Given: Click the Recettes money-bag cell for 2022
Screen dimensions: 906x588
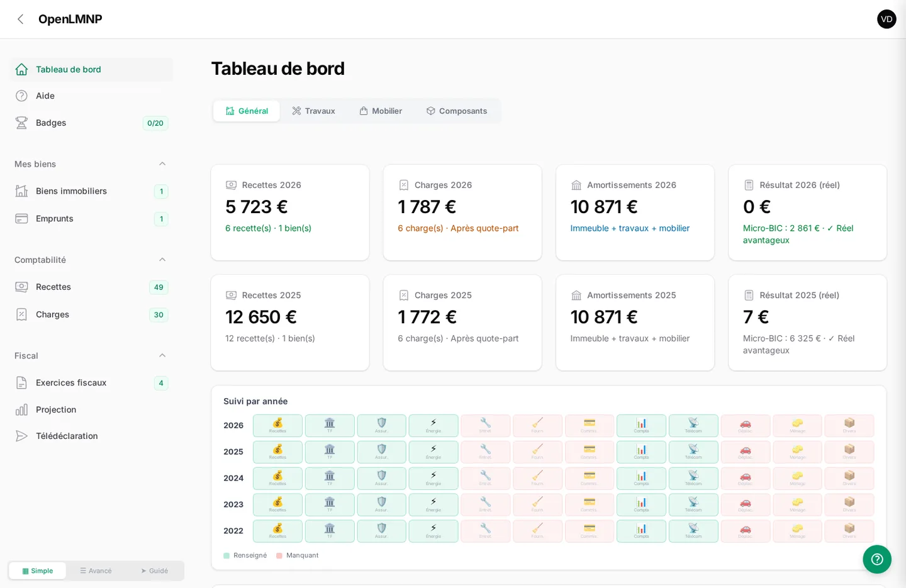Looking at the screenshot, I should point(277,531).
